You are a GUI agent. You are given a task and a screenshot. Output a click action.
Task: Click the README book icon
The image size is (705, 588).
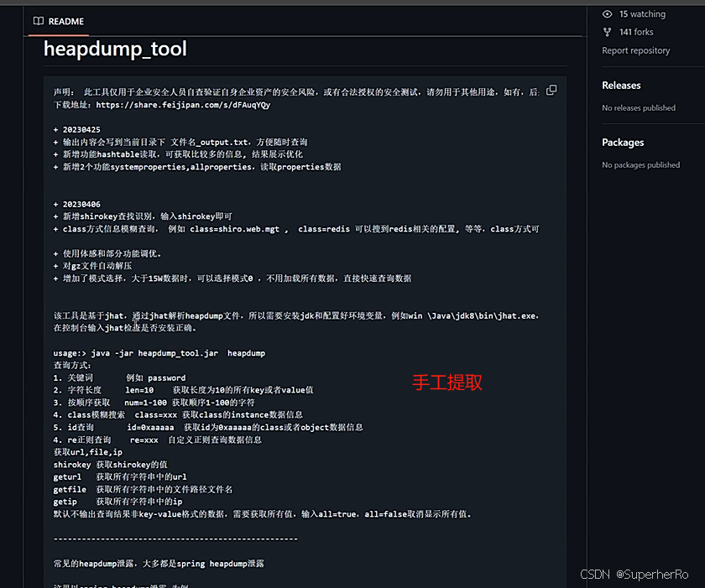[39, 21]
